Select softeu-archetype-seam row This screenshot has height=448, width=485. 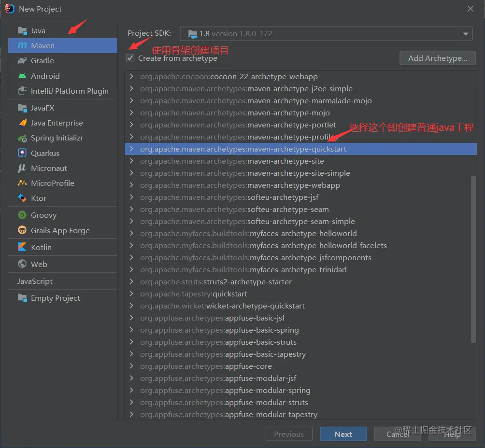tap(300, 209)
